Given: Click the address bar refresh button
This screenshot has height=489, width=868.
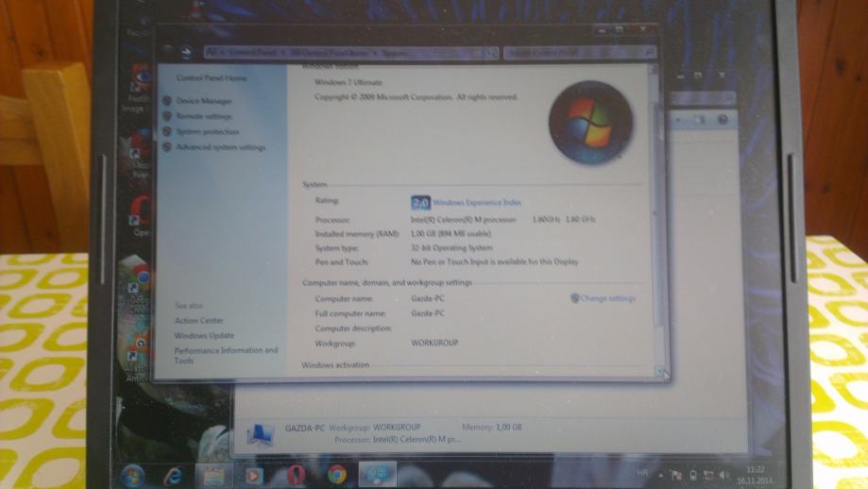Looking at the screenshot, I should pyautogui.click(x=492, y=53).
